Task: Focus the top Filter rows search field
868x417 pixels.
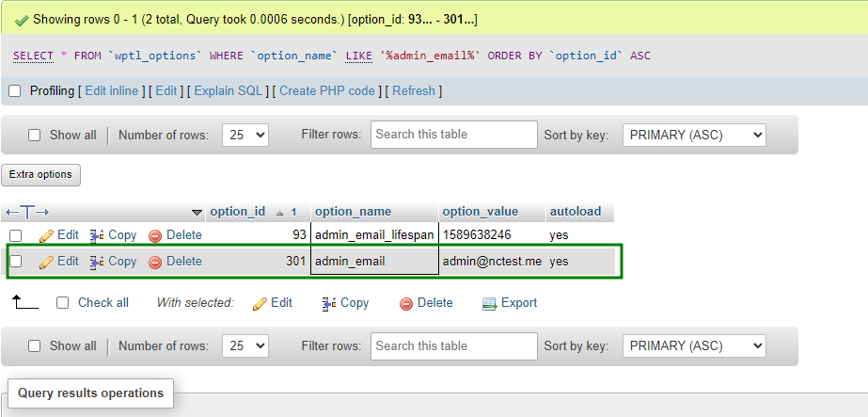Action: click(453, 135)
